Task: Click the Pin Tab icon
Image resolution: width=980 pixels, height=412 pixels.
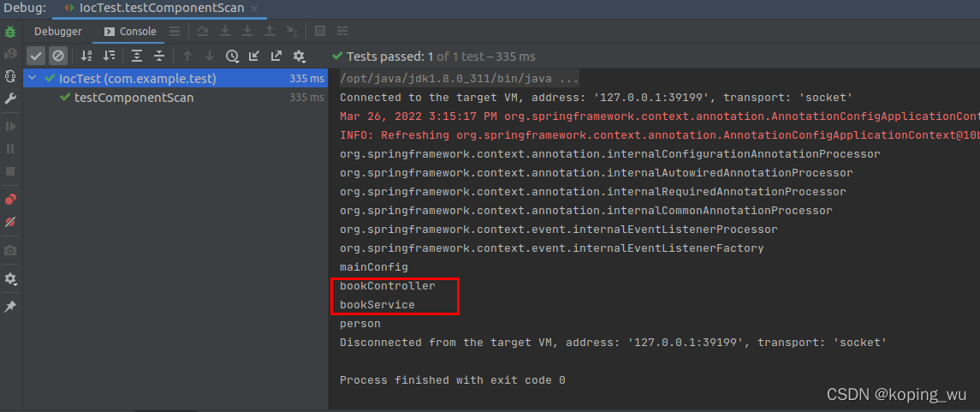Action: pos(10,307)
